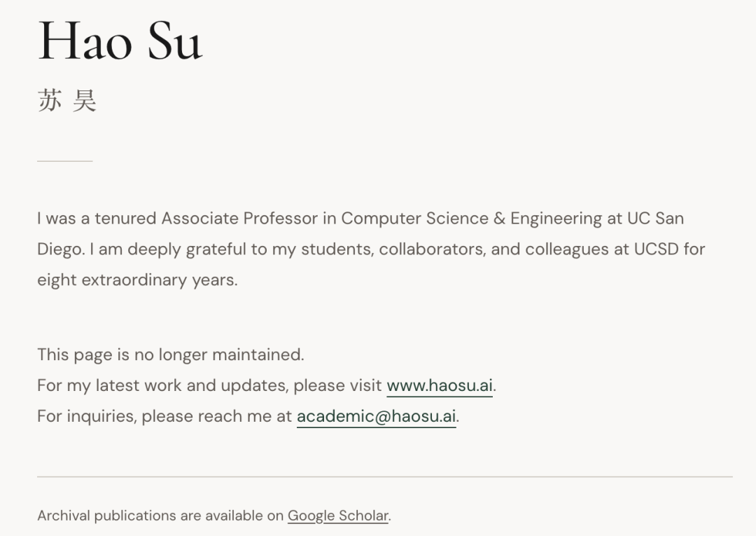Click the short divider line below the name
Image resolution: width=756 pixels, height=536 pixels.
pyautogui.click(x=64, y=161)
